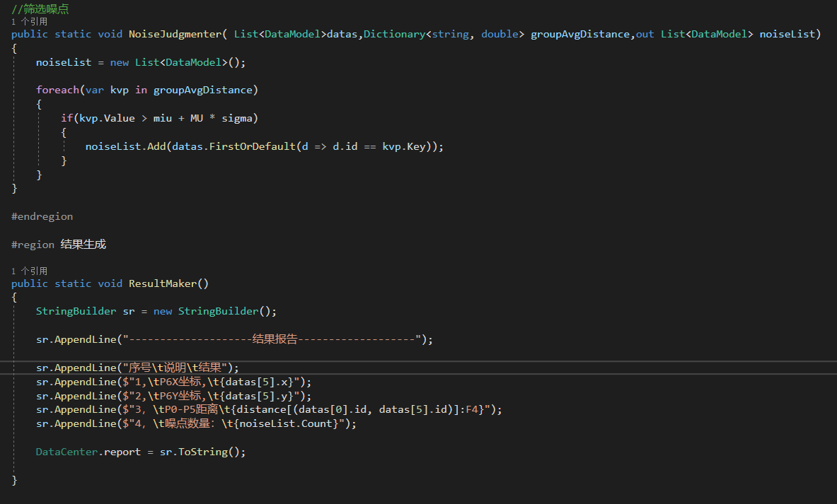Click groupAvgDistance in the foreach statement

[203, 90]
